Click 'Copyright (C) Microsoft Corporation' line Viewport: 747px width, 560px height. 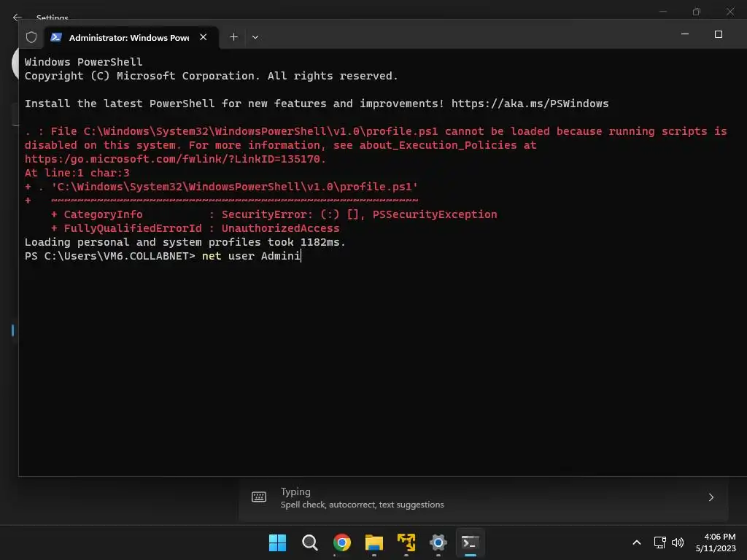point(211,76)
